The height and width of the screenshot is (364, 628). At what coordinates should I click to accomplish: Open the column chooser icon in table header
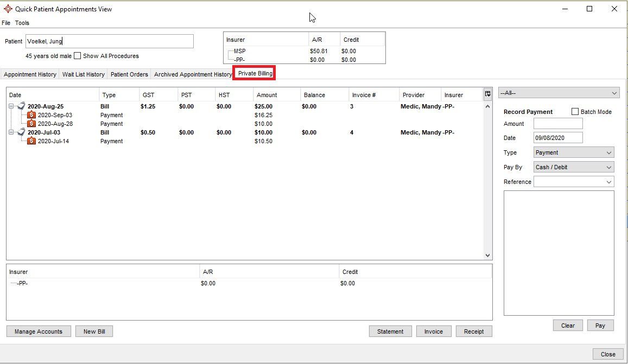click(487, 94)
